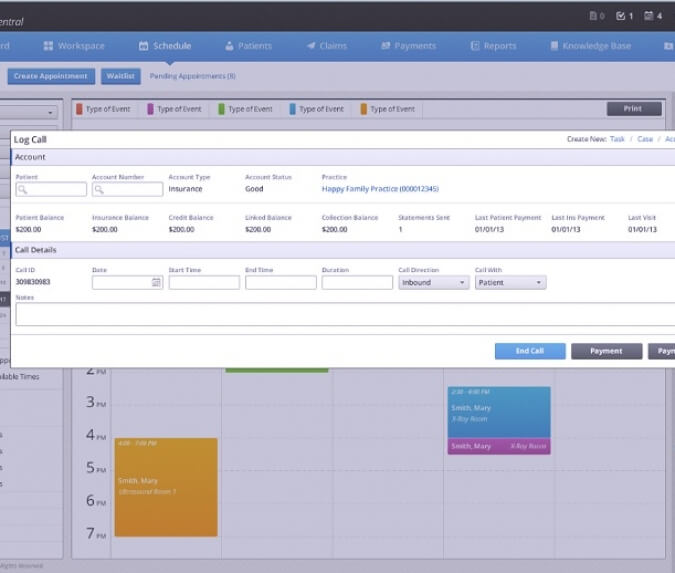The height and width of the screenshot is (573, 675).
Task: Open the Happy Family Practice link
Action: (379, 189)
